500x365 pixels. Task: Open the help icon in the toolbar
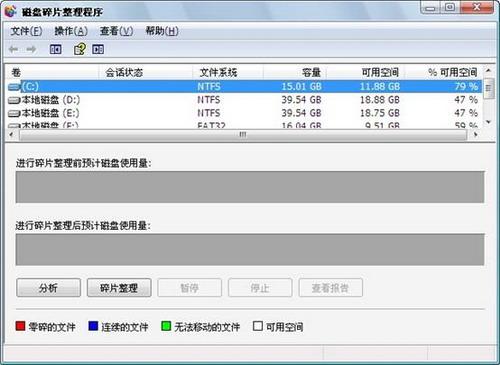[x=79, y=49]
